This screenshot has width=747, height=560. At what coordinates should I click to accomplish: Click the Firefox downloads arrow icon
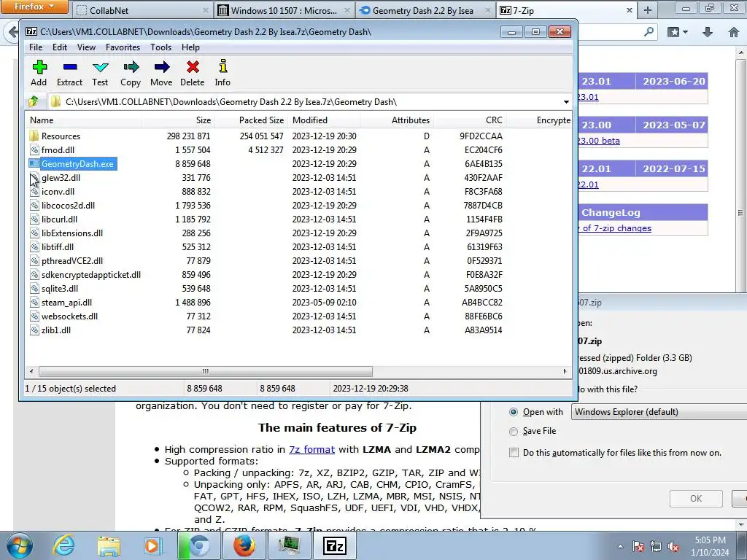[x=708, y=32]
